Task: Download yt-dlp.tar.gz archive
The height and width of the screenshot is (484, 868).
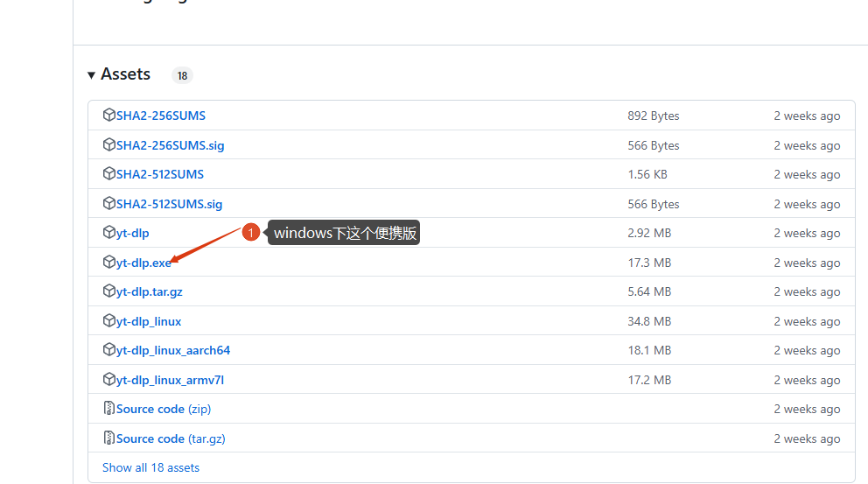Action: [x=149, y=291]
